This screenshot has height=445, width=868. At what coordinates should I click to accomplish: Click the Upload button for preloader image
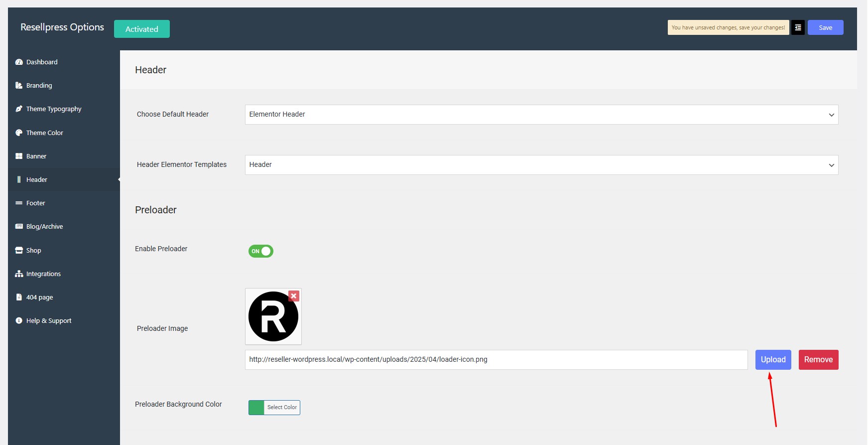point(773,360)
